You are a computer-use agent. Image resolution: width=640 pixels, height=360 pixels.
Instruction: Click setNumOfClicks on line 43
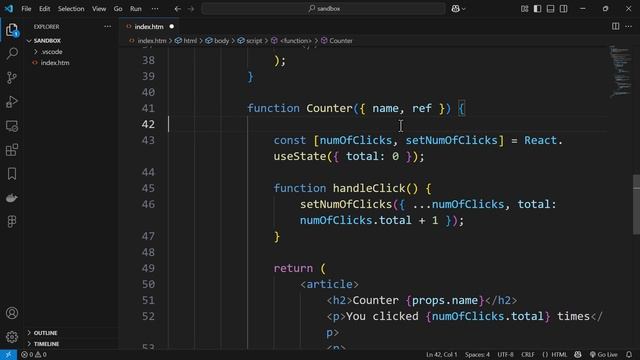tap(452, 140)
